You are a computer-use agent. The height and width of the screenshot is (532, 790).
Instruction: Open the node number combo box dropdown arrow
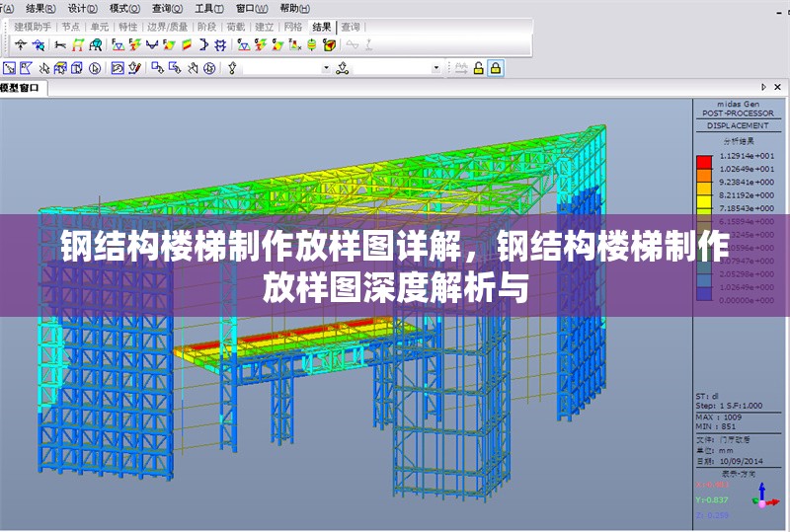click(x=326, y=68)
